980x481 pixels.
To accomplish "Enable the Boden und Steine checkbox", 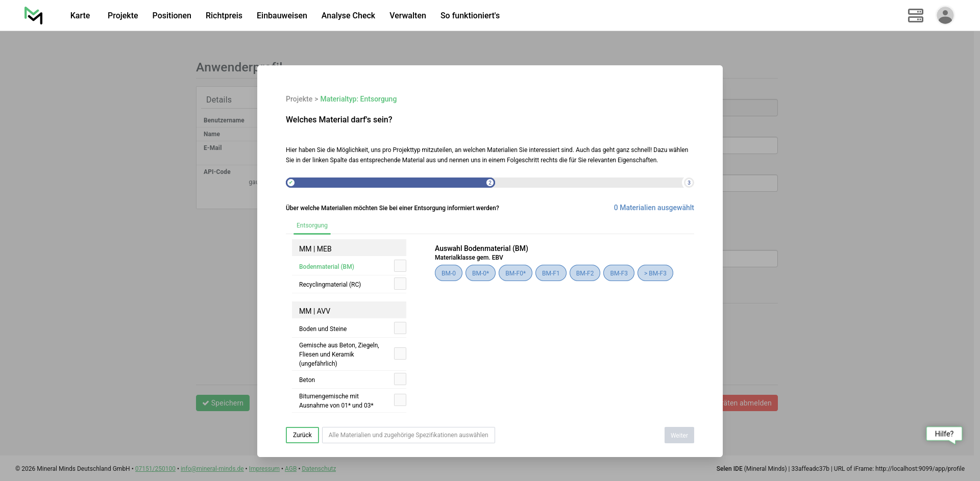I will pos(400,328).
